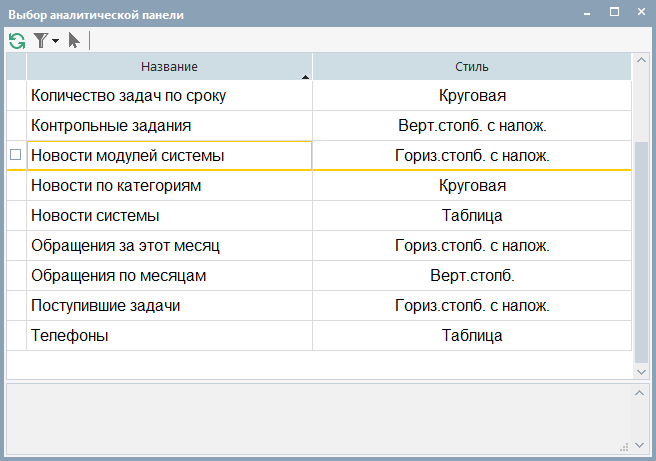Refresh the list with green arrows icon
Viewport: 656px width, 461px height.
17,41
